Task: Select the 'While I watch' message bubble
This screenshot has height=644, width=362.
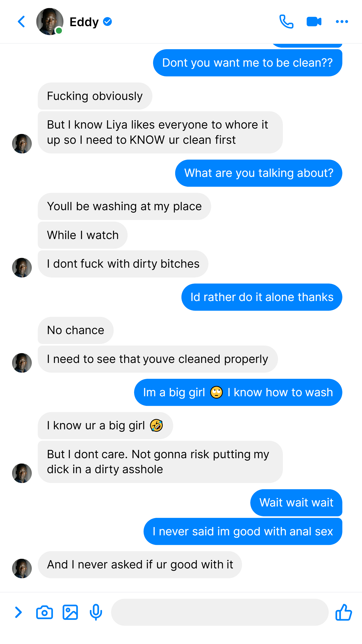Action: 83,235
